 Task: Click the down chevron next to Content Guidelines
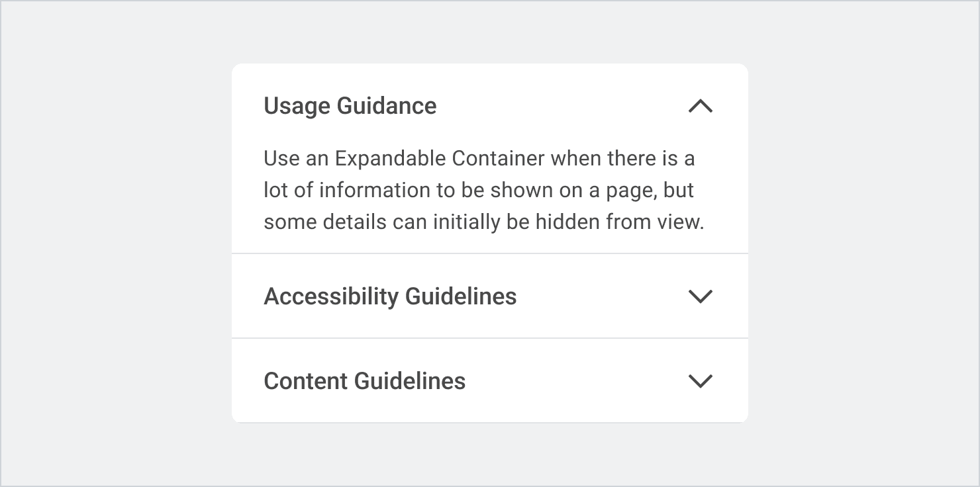coord(700,381)
